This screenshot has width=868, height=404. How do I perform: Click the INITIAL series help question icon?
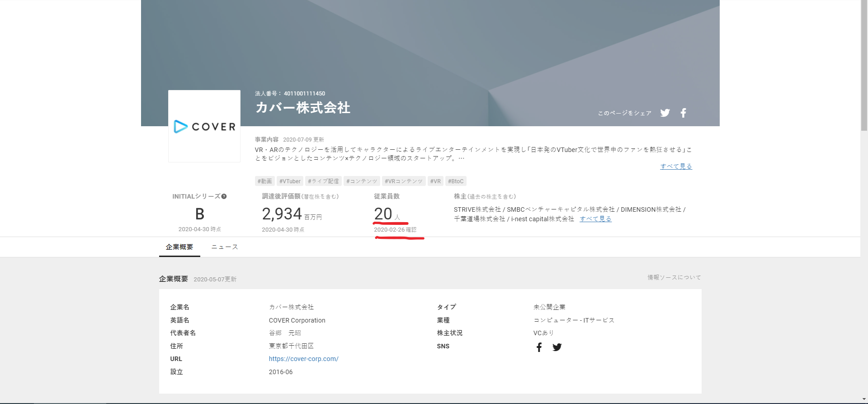pos(224,196)
